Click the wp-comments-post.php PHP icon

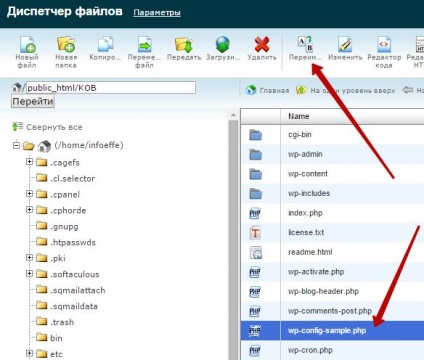(x=255, y=311)
